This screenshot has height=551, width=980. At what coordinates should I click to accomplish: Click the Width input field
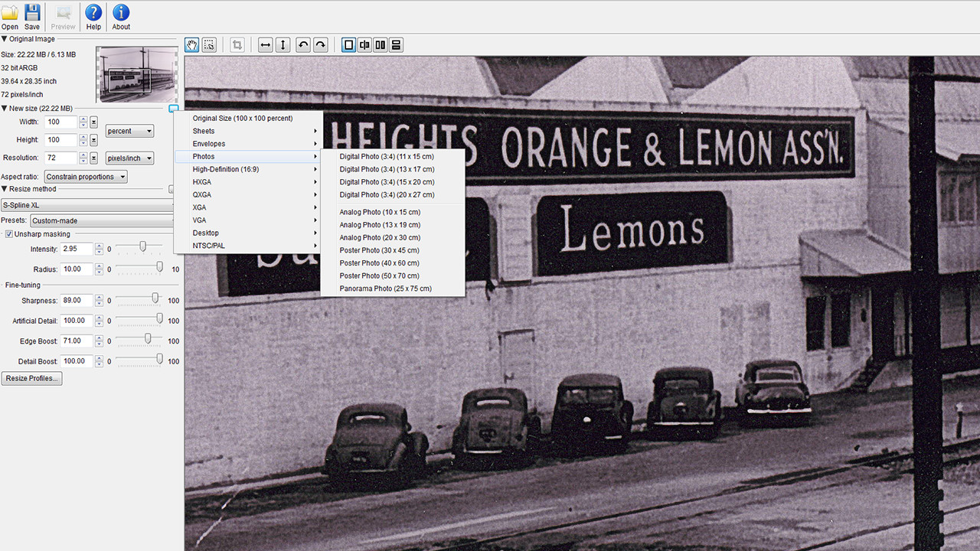coord(61,122)
